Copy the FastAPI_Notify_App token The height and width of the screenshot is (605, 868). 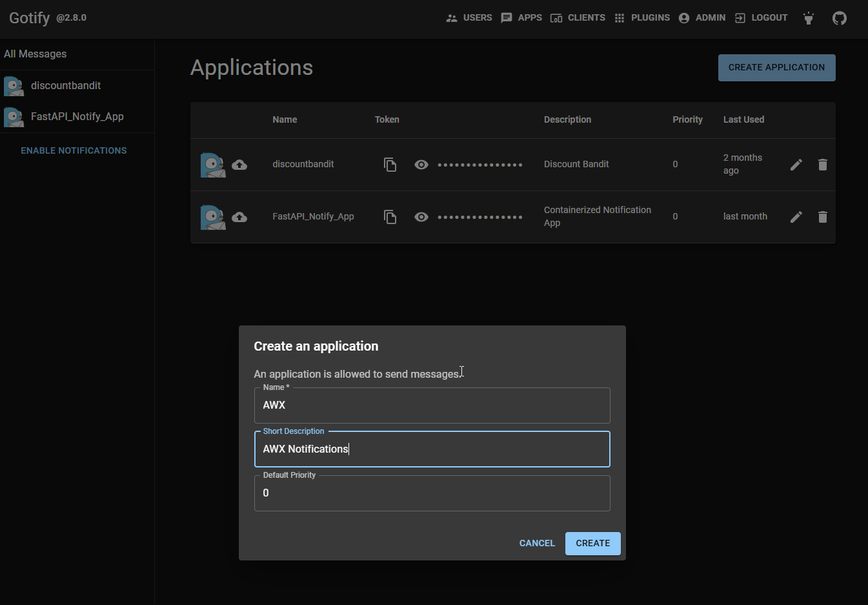point(390,216)
